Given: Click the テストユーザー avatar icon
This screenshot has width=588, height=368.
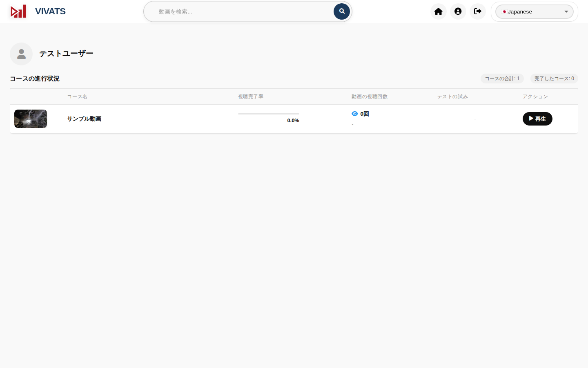Looking at the screenshot, I should (21, 54).
